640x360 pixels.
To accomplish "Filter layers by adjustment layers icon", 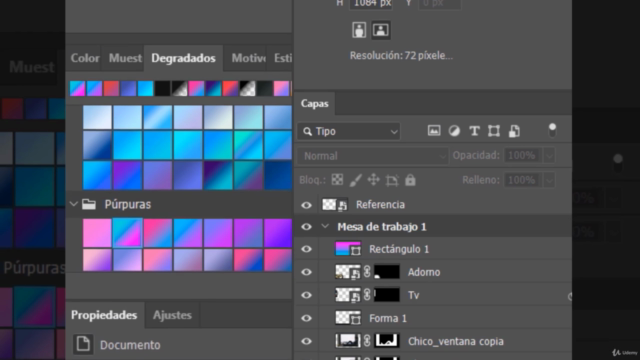I will (454, 131).
